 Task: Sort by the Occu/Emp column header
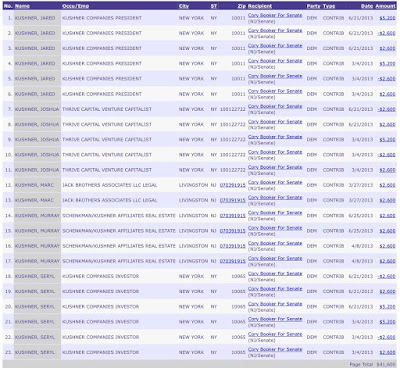[x=75, y=6]
